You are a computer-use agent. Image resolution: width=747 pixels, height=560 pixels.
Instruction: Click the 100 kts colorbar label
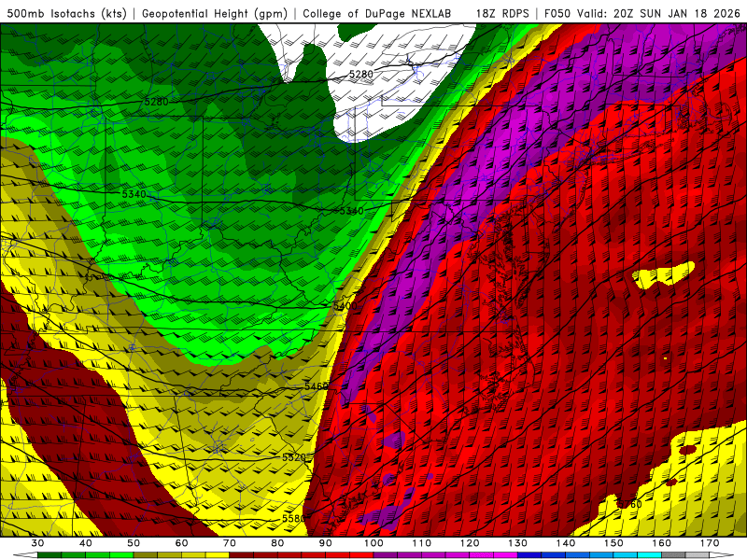[373, 543]
